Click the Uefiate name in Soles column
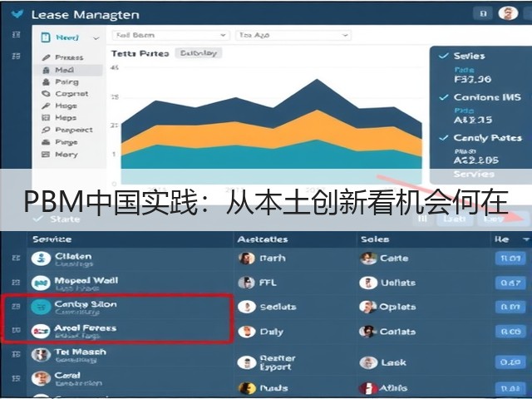Viewport: 532px width, 399px height. pyautogui.click(x=398, y=283)
